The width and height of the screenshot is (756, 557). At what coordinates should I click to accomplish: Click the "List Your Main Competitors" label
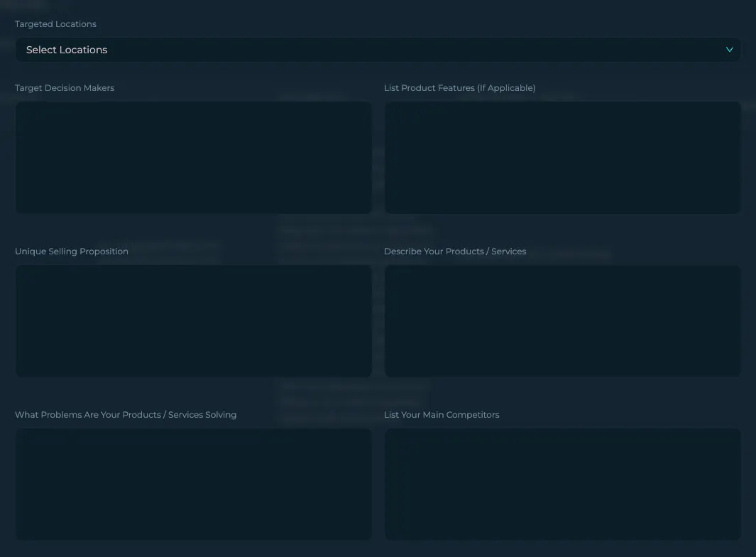click(x=442, y=415)
